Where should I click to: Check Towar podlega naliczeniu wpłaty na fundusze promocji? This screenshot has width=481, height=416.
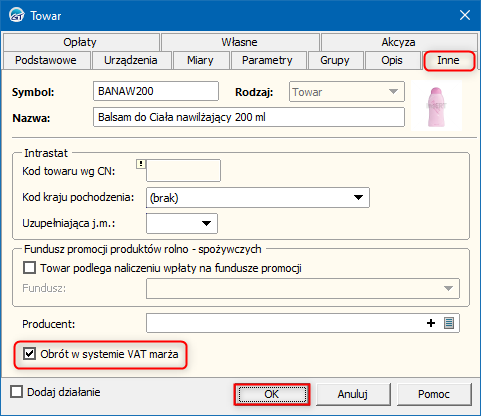(29, 268)
